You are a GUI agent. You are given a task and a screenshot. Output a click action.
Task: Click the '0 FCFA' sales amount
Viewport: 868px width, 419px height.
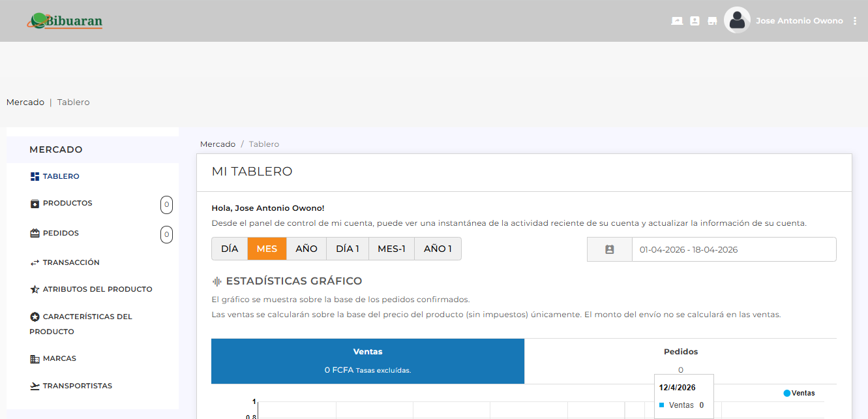tap(339, 370)
